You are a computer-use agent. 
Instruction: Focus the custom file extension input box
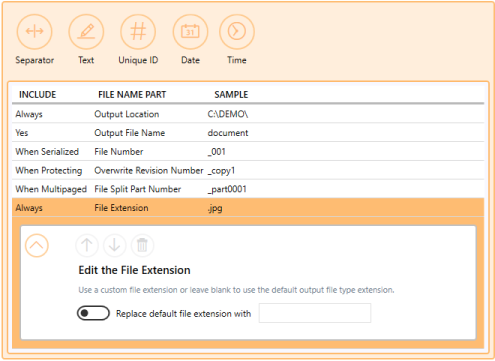315,313
